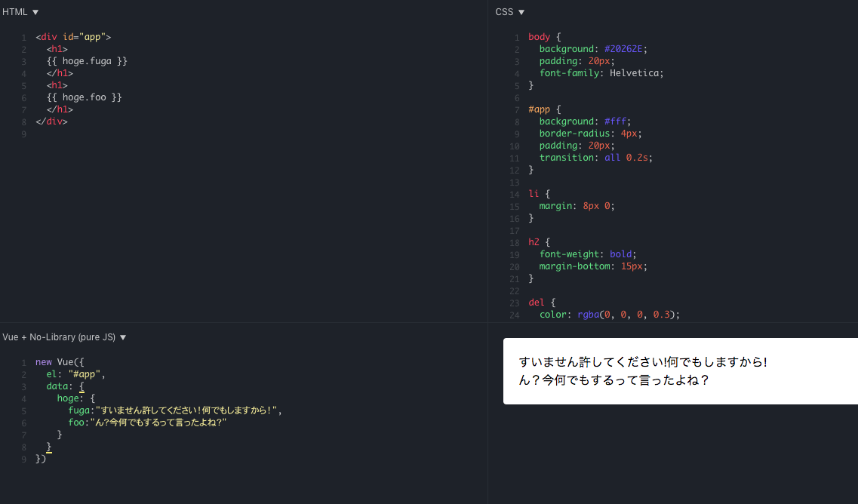Viewport: 858px width, 504px height.
Task: Click the li selector in CSS
Action: pos(534,194)
